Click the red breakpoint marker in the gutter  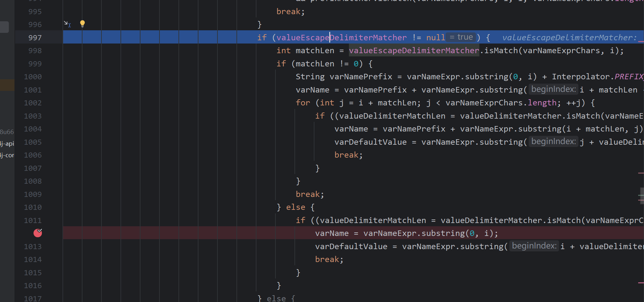[x=38, y=233]
